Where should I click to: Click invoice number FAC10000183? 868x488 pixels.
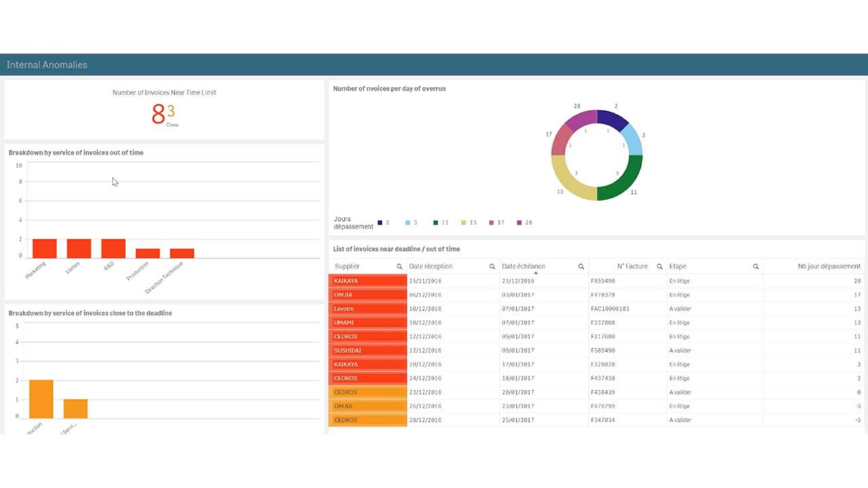coord(610,309)
